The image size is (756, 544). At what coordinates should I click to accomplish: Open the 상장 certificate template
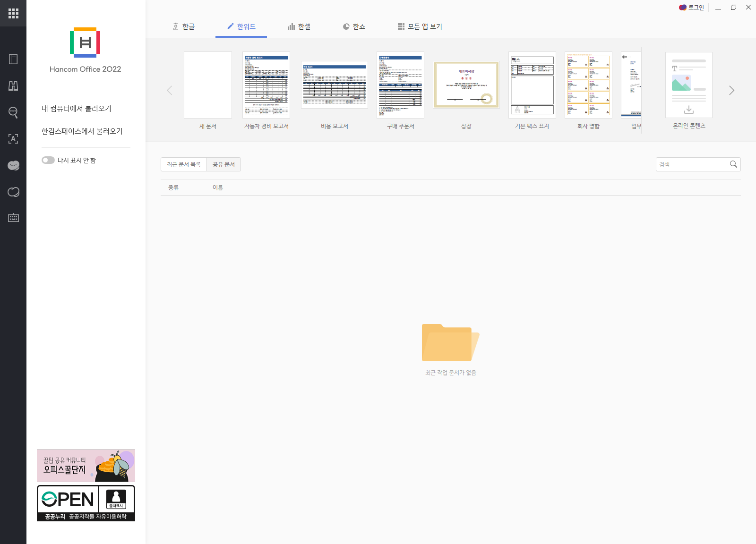(x=466, y=95)
